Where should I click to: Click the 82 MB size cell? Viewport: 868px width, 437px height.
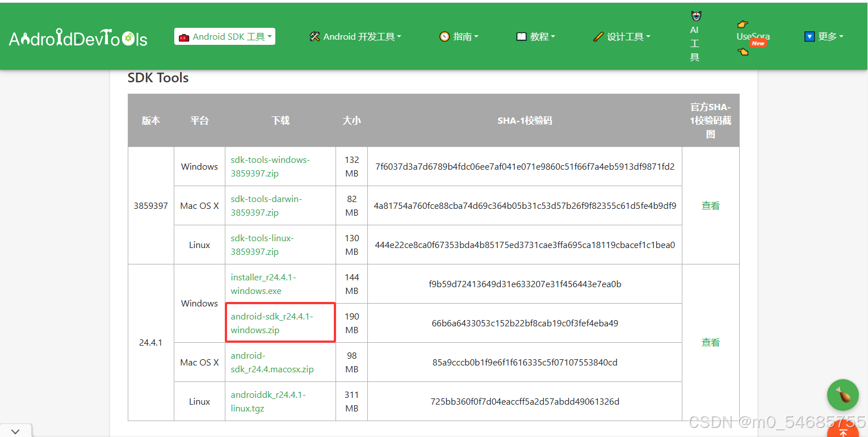[352, 205]
